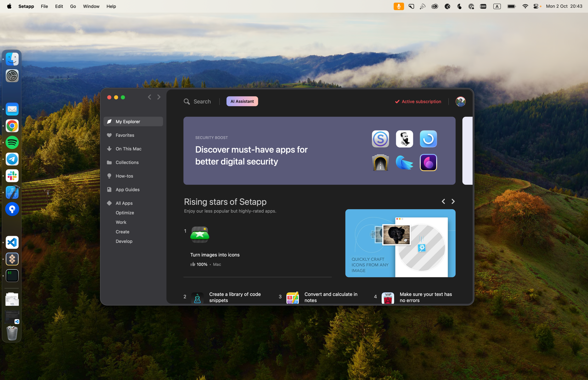Image resolution: width=588 pixels, height=380 pixels.
Task: Open Xcode from the Dock
Action: coord(12,193)
